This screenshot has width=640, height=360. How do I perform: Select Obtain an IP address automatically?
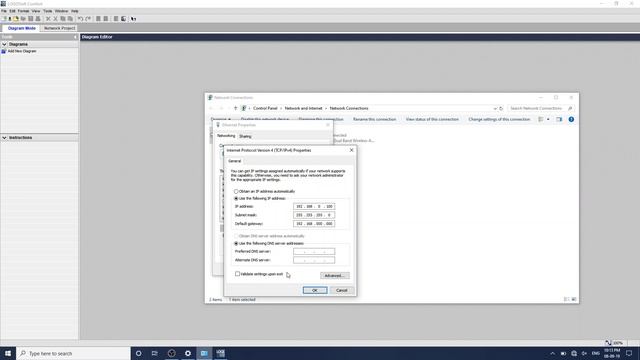point(236,191)
